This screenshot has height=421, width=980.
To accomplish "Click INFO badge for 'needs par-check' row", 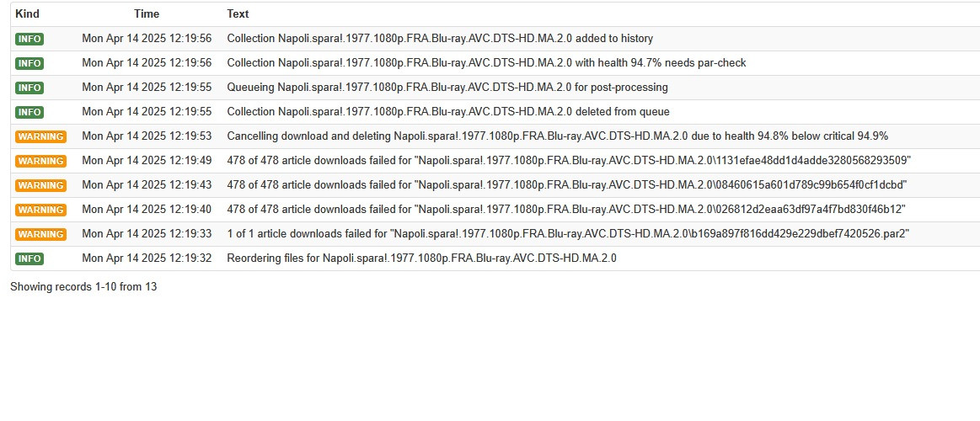I will click(29, 63).
